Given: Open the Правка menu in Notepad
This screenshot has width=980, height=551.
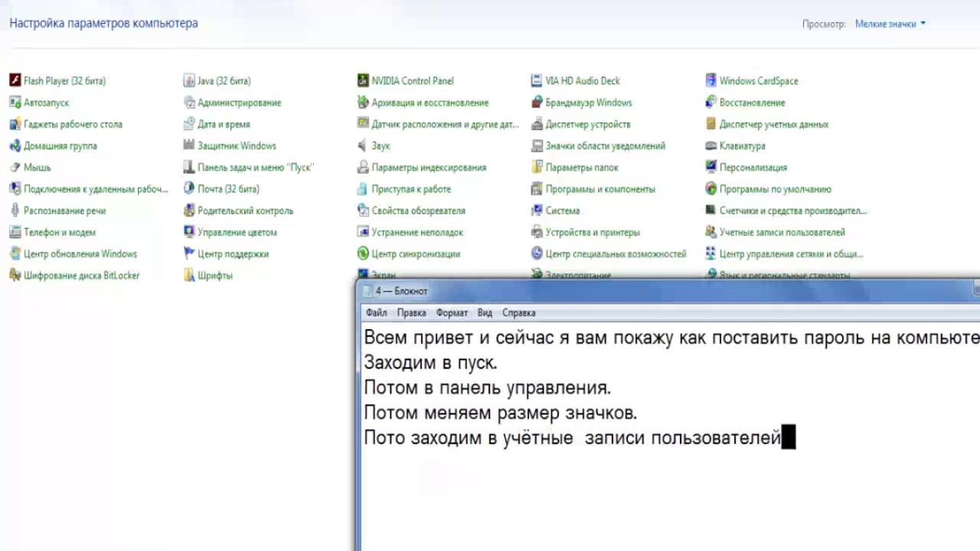Looking at the screenshot, I should point(411,312).
